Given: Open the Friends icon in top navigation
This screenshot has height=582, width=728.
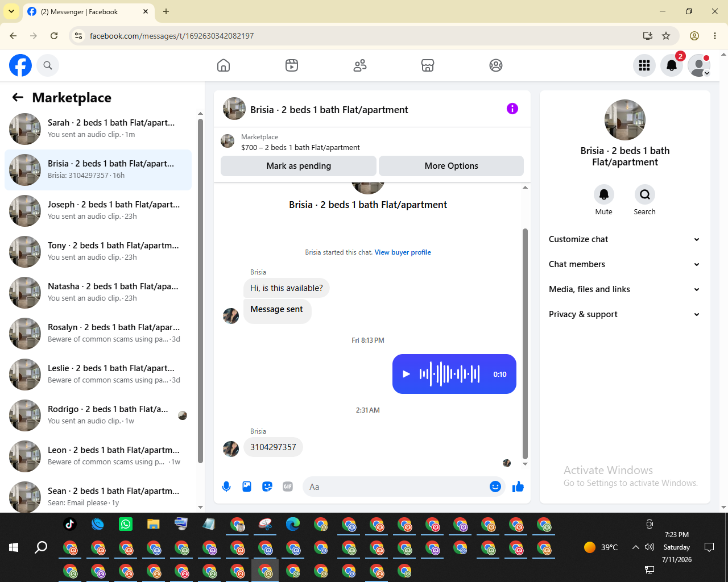Looking at the screenshot, I should [360, 65].
